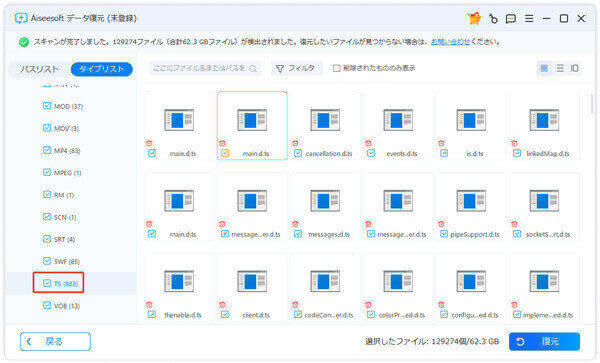Uncheck messages.d.ts file checkbox

tap(298, 234)
